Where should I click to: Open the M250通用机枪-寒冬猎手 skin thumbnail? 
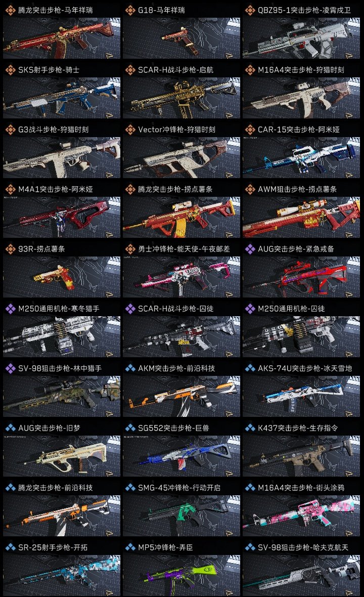[x=62, y=337]
